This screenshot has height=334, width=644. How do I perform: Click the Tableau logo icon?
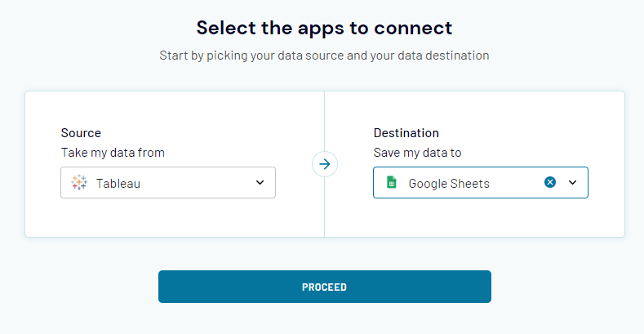tap(79, 183)
